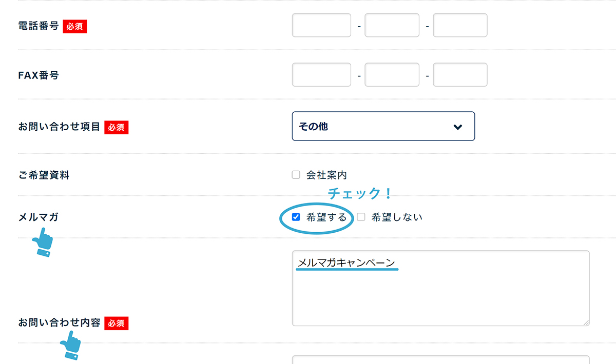This screenshot has height=364, width=616.
Task: Click the チェック！ annotation text
Action: [x=360, y=194]
